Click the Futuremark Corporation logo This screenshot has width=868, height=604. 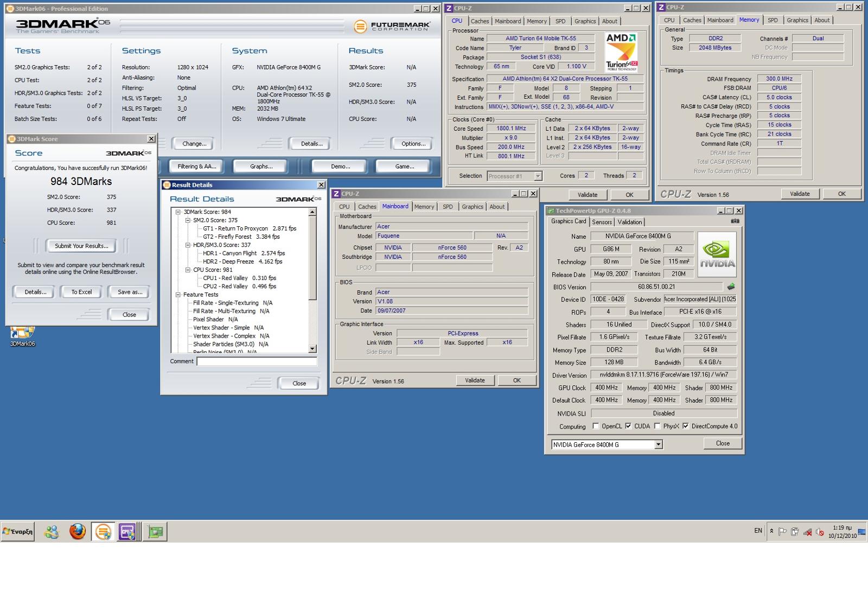pyautogui.click(x=392, y=26)
